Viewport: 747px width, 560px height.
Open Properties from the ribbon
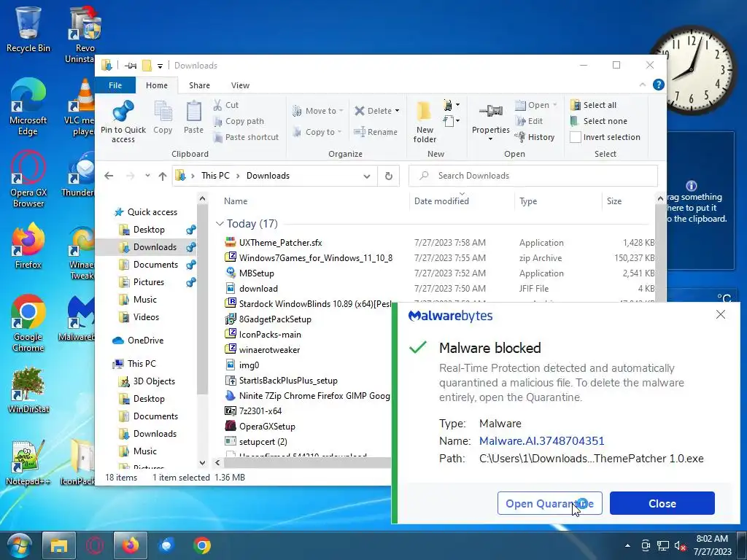pos(490,122)
